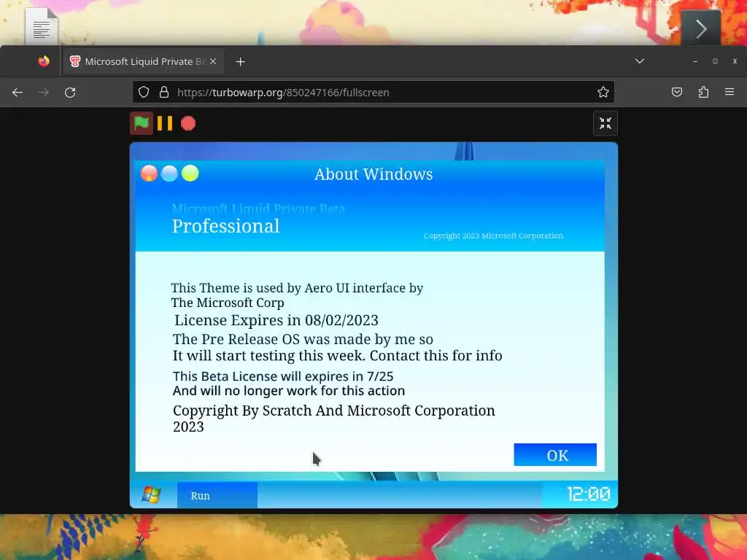747x560 pixels.
Task: Select the Run taskbar item
Action: 217,495
